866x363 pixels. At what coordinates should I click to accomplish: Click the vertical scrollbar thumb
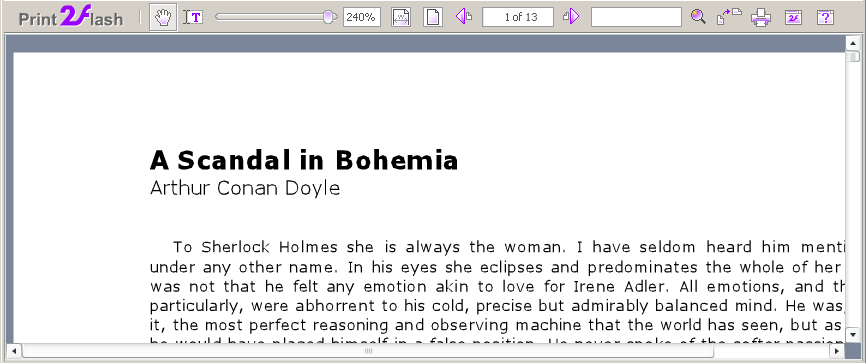pos(853,56)
